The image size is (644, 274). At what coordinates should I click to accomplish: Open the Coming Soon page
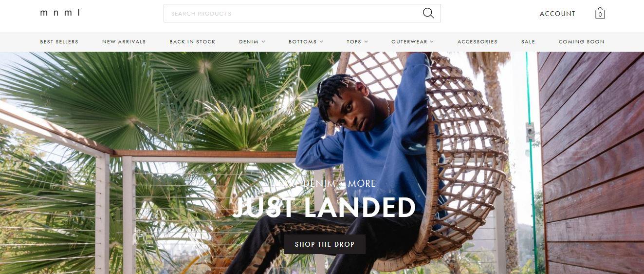point(581,42)
